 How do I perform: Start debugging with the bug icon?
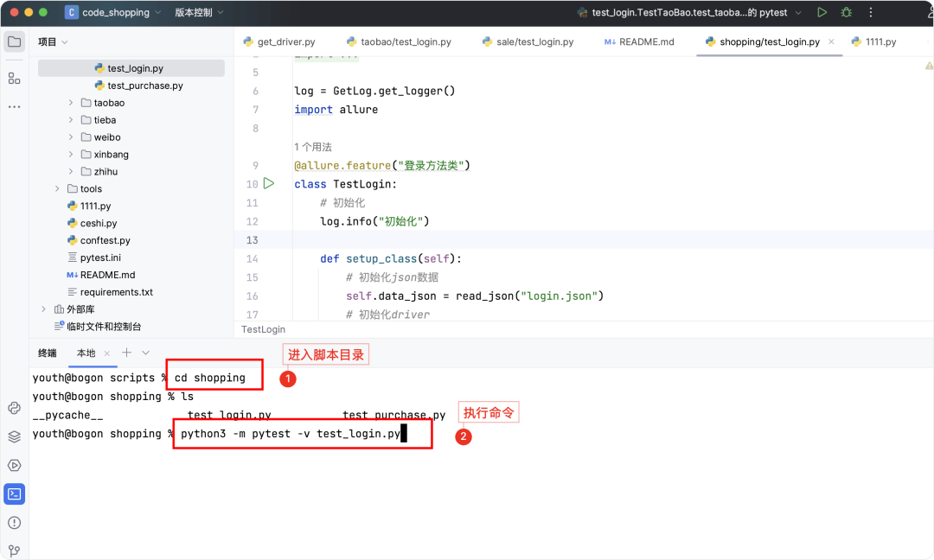[x=847, y=12]
